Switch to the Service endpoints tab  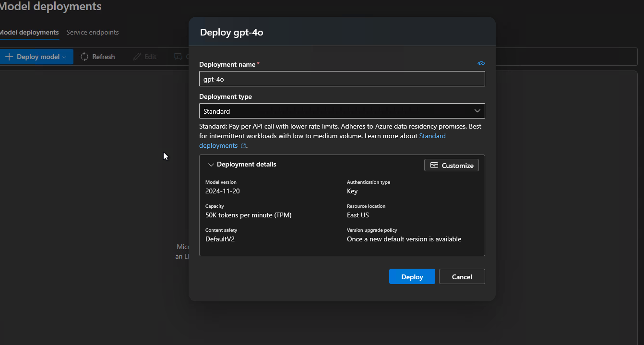[x=92, y=32]
